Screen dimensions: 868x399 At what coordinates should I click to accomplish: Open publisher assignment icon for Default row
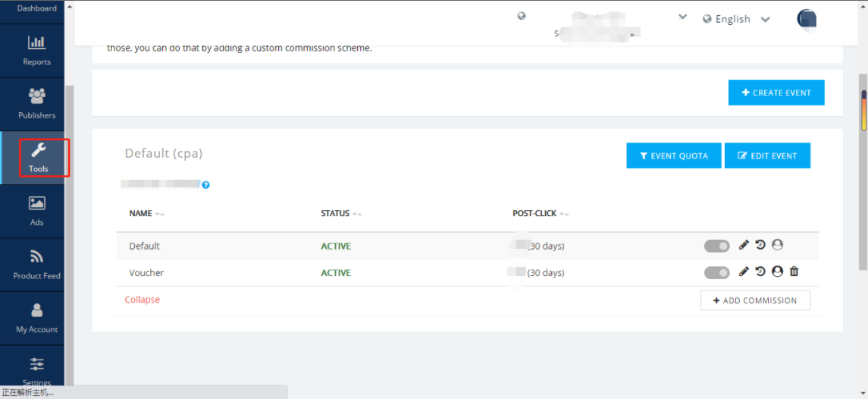point(777,244)
